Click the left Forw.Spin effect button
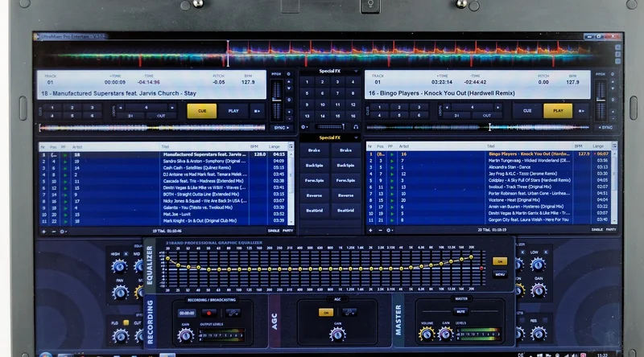Viewport: 644px width, 357px height. click(314, 181)
